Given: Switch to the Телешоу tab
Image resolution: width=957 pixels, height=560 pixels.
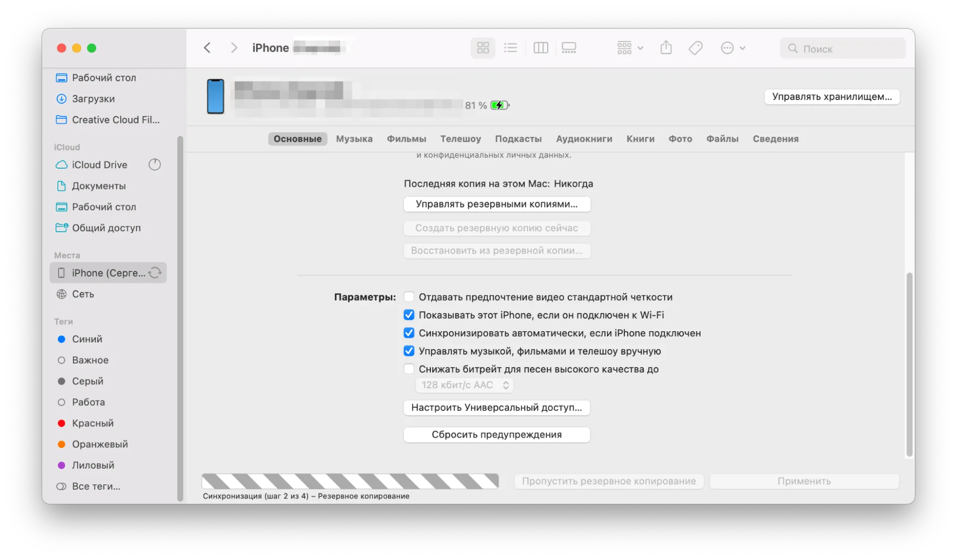Looking at the screenshot, I should click(461, 139).
